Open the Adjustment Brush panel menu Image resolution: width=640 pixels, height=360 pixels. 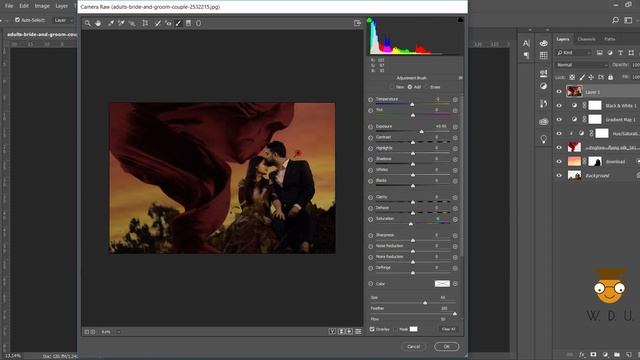tap(460, 78)
